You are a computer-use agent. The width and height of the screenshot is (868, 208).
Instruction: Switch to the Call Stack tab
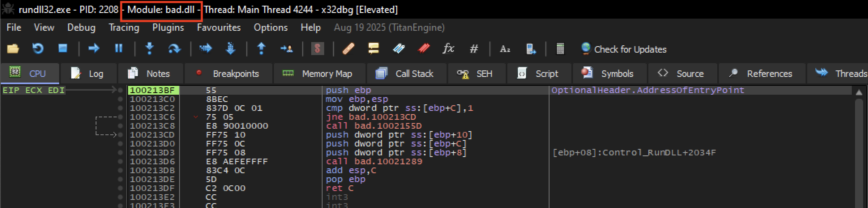pyautogui.click(x=406, y=73)
